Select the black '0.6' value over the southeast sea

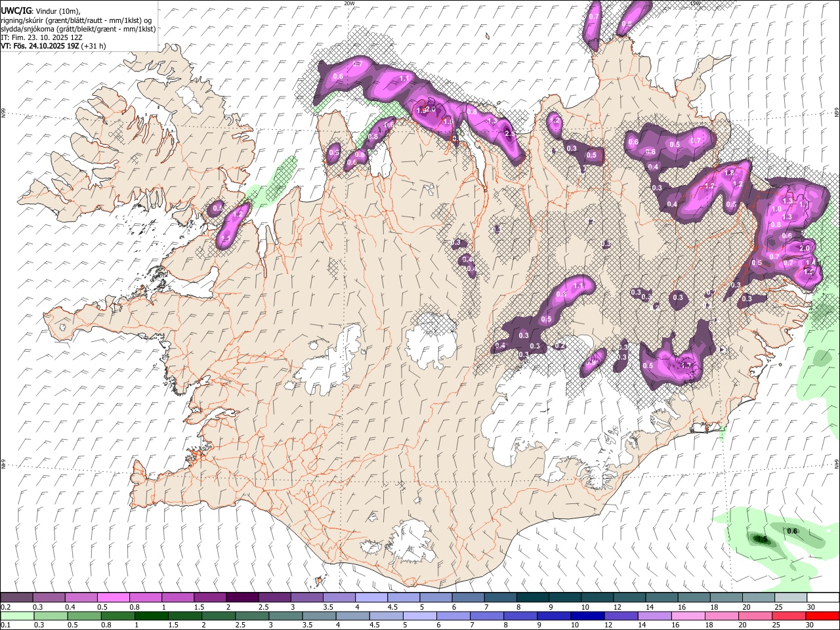(792, 532)
